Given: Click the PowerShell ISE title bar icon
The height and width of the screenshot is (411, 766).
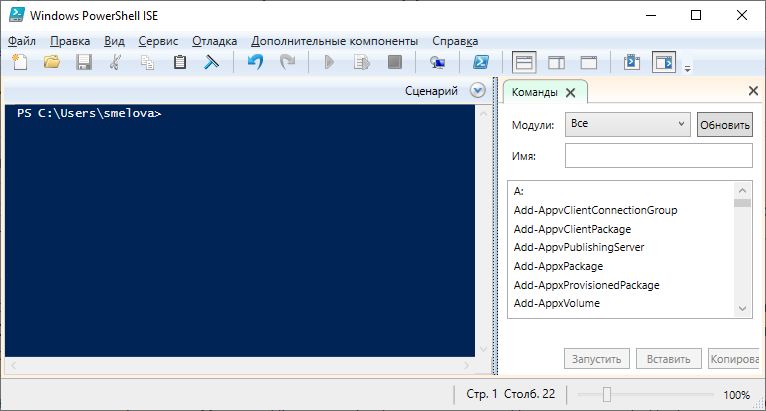Looking at the screenshot, I should 17,15.
